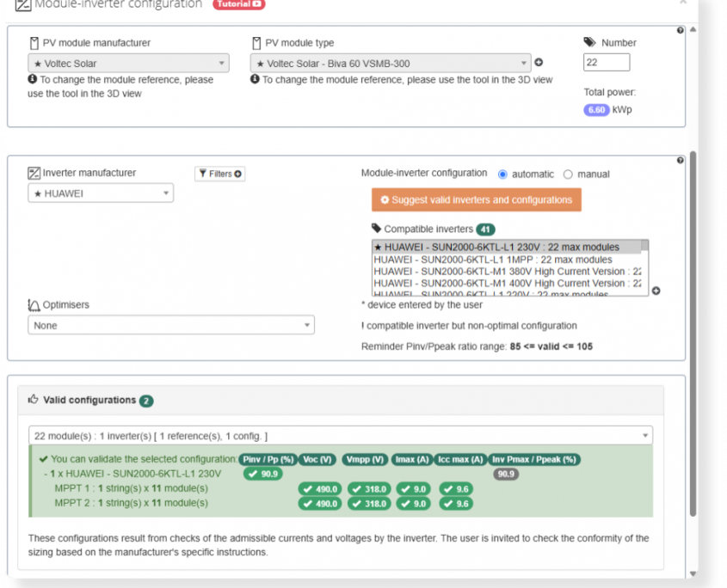
Task: Open the valid configurations dropdown
Action: pos(341,436)
